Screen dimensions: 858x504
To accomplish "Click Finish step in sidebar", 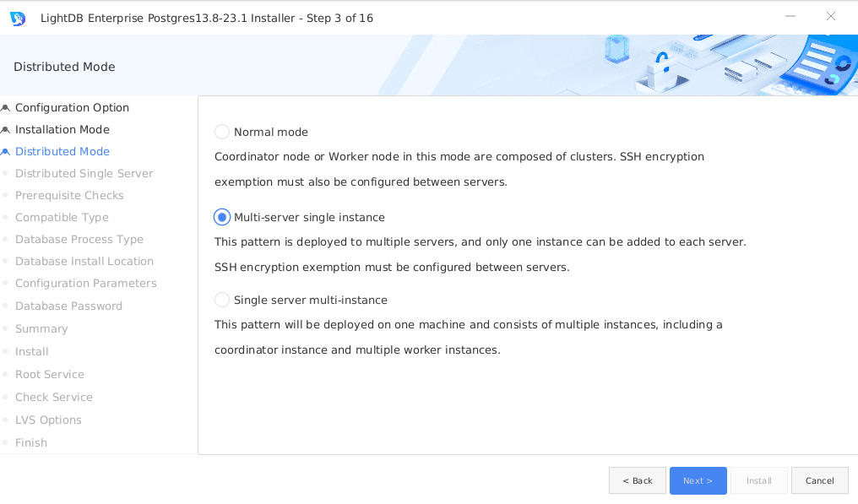I will (x=31, y=442).
